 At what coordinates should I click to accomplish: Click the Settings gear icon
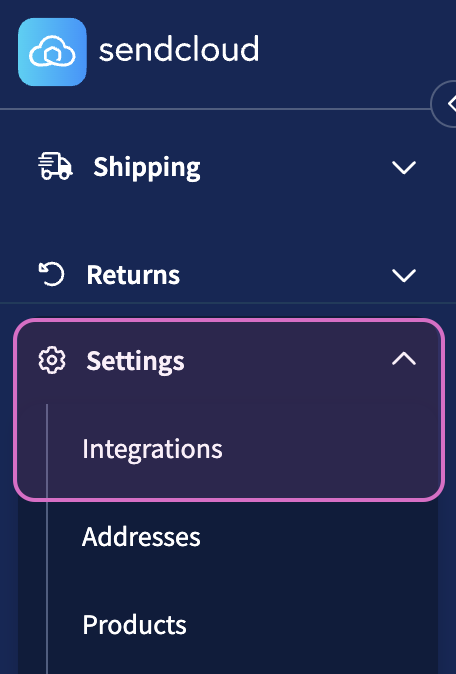[x=52, y=360]
